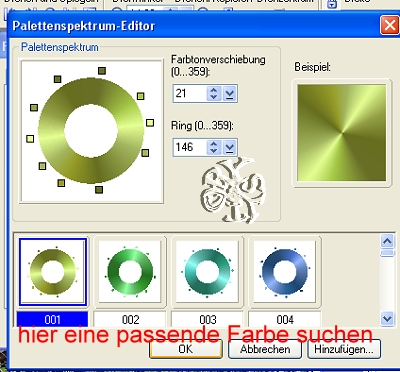This screenshot has width=400, height=372.
Task: Click the label 002 under green ring
Action: point(130,320)
